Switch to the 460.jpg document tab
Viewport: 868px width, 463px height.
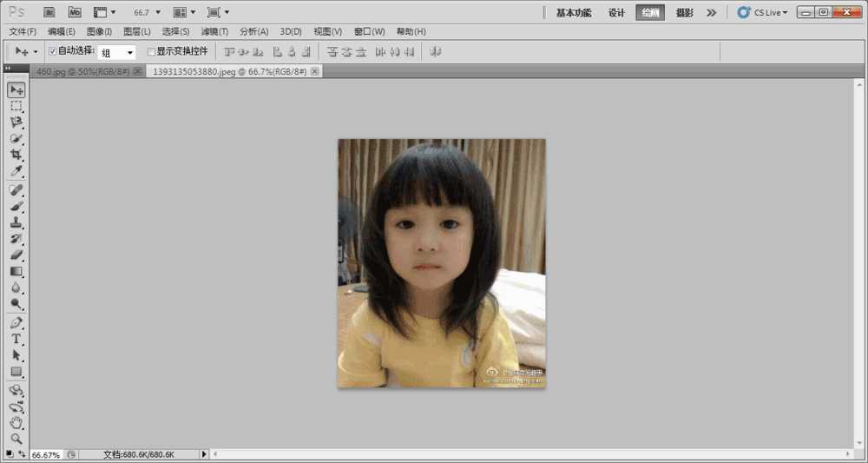pos(80,71)
